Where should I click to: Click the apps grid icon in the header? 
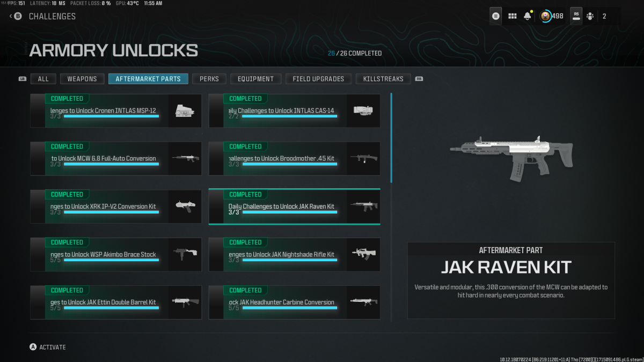click(x=513, y=16)
